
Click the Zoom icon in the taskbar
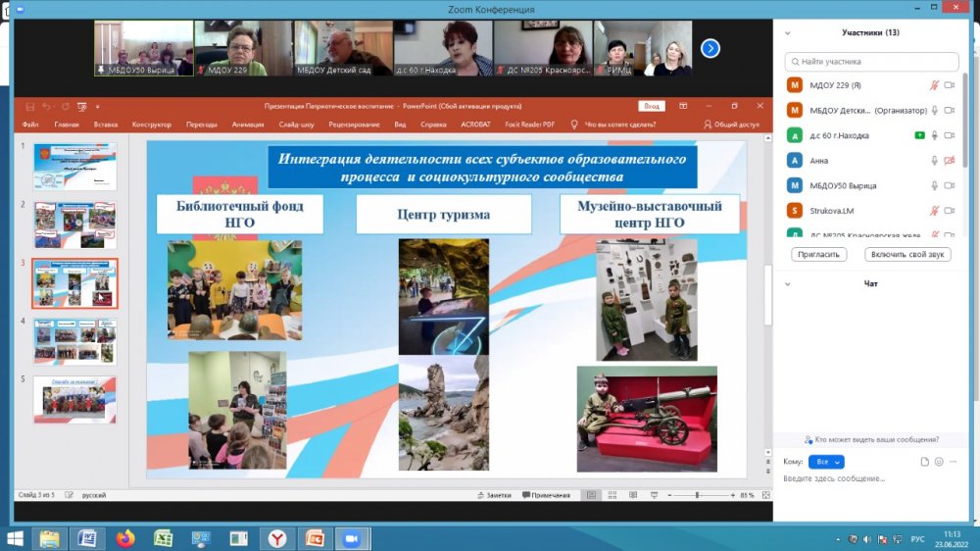(x=348, y=538)
